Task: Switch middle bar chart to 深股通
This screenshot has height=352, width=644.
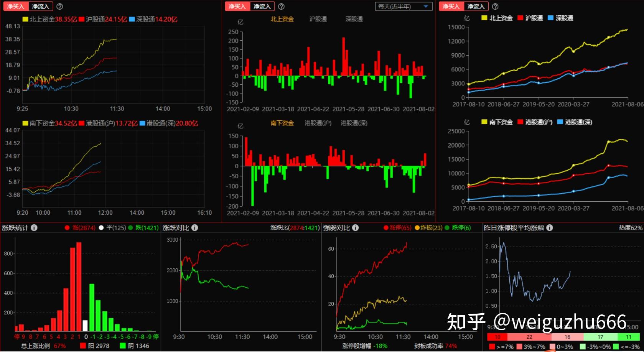Action: [354, 19]
